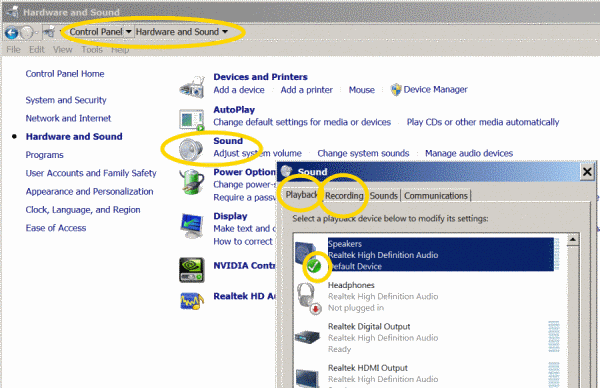Open the Edit menu
This screenshot has height=388, width=600.
37,50
